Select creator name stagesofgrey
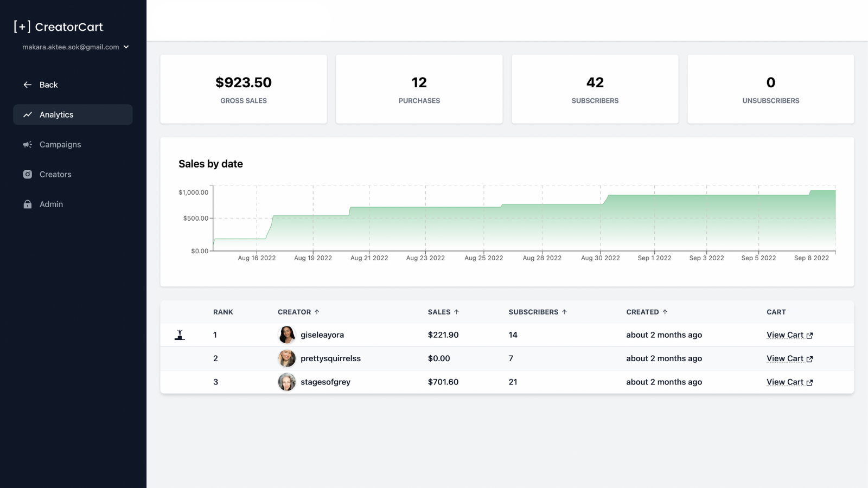868x488 pixels. click(325, 382)
